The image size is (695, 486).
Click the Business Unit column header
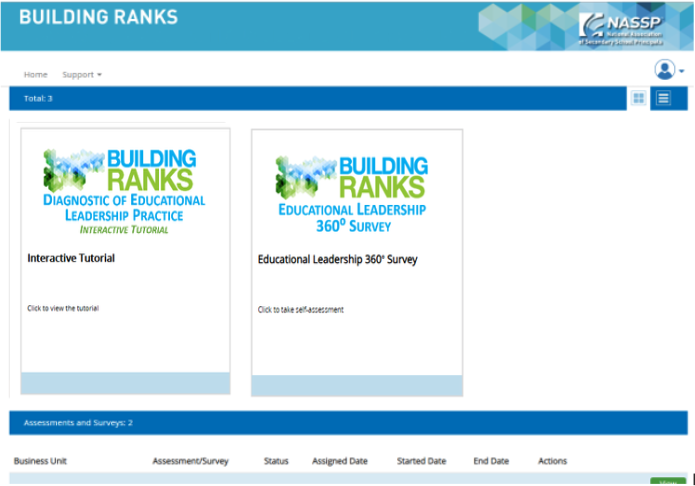pyautogui.click(x=40, y=461)
